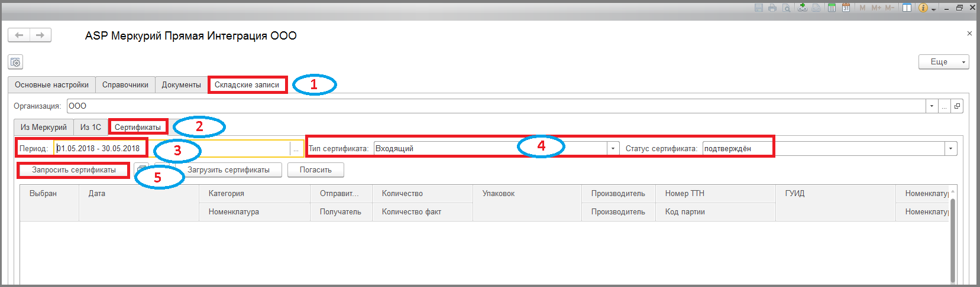The image size is (980, 287).
Task: Click the Выбран column header
Action: pyautogui.click(x=50, y=203)
